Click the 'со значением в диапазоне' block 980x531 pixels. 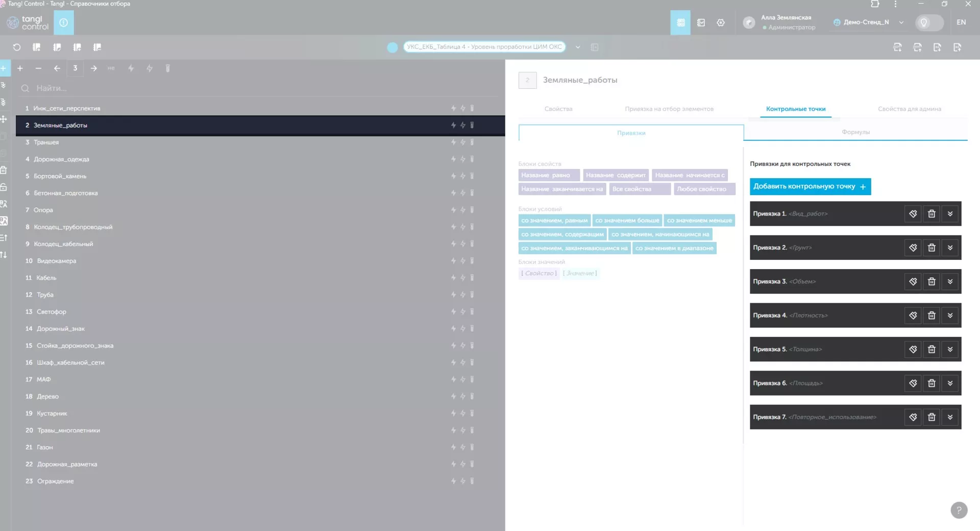(x=674, y=248)
